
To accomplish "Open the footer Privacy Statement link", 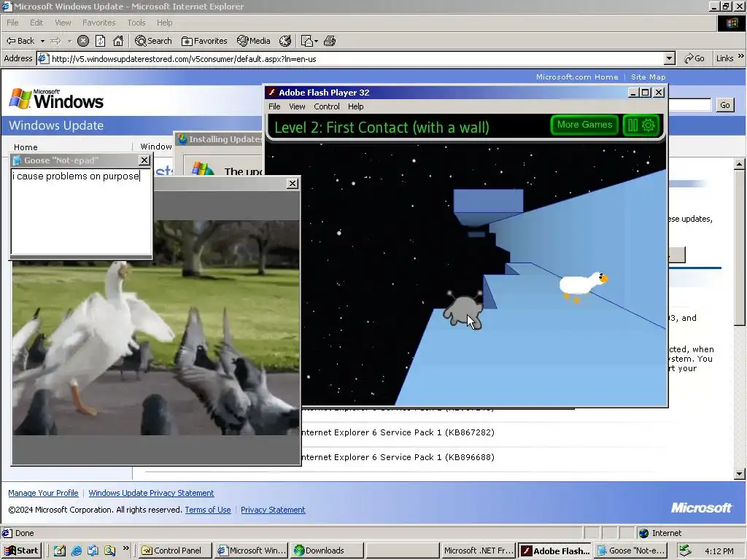I will 273,510.
